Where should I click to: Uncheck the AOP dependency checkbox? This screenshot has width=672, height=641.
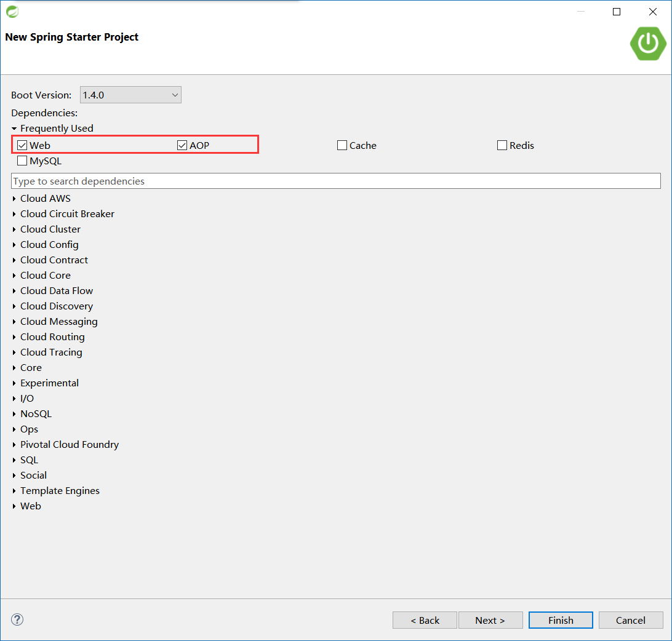point(182,145)
